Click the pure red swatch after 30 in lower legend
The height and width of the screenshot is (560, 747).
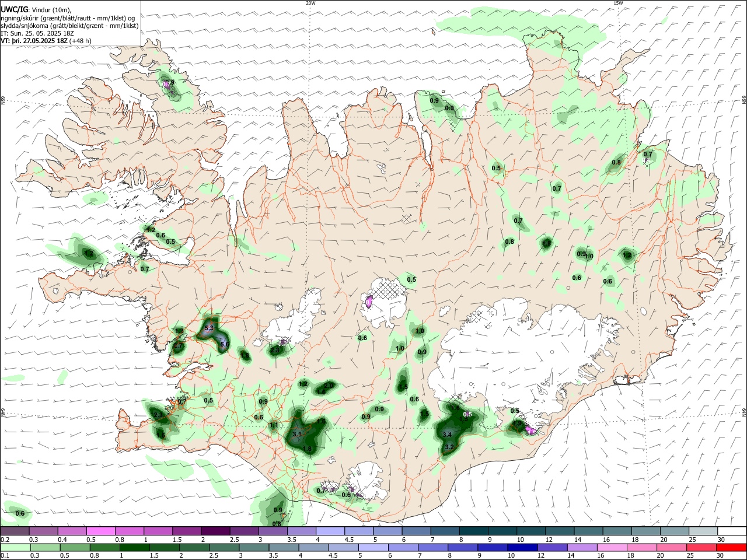tap(731, 547)
